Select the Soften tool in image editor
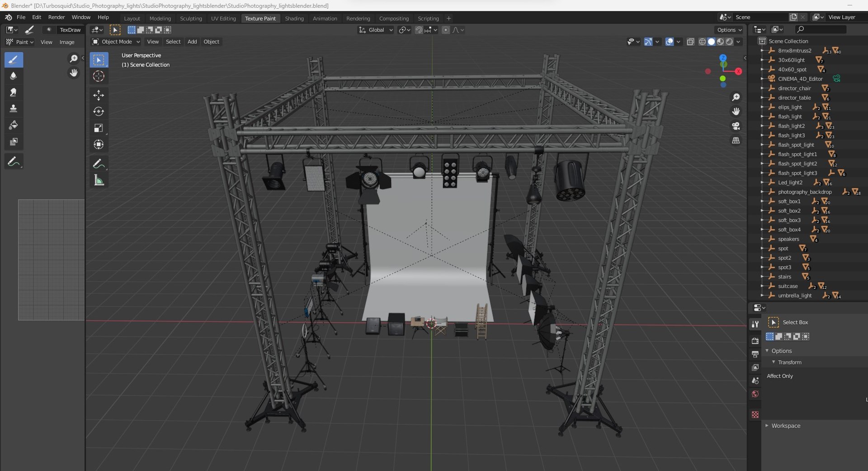Image resolution: width=868 pixels, height=471 pixels. [x=14, y=76]
